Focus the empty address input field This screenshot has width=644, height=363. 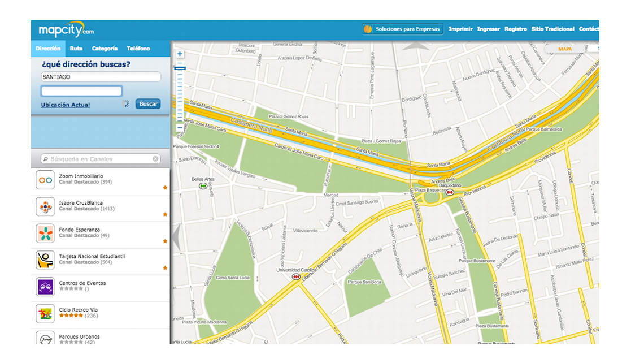tap(81, 91)
